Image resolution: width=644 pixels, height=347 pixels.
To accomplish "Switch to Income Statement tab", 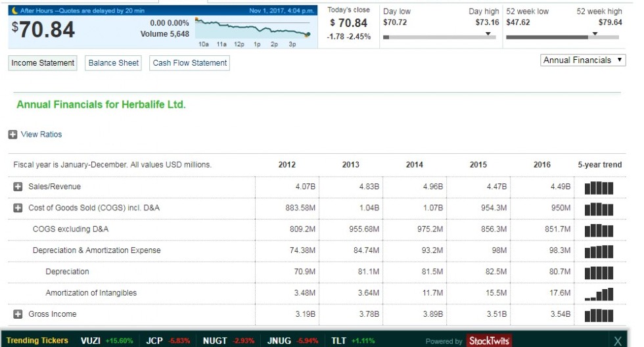I will [43, 63].
